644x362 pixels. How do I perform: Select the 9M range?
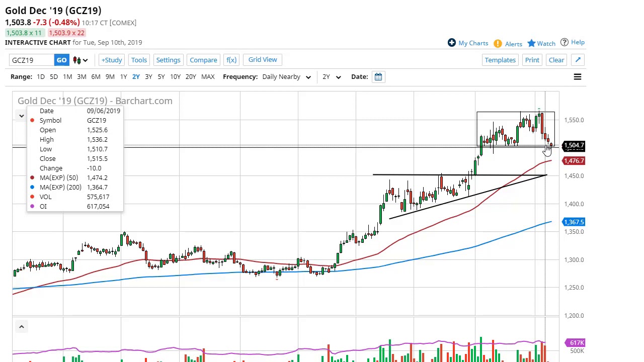pos(110,76)
